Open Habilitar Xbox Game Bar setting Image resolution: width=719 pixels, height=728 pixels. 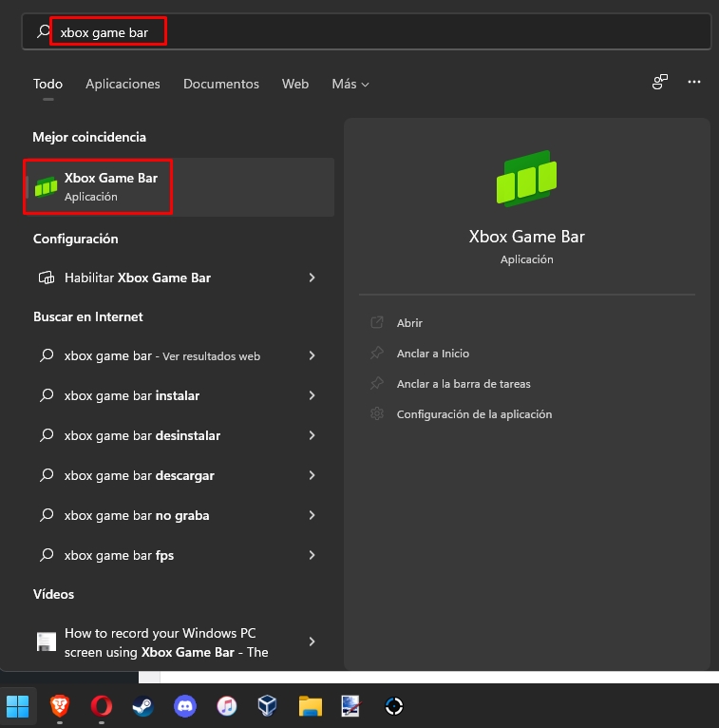pyautogui.click(x=180, y=278)
